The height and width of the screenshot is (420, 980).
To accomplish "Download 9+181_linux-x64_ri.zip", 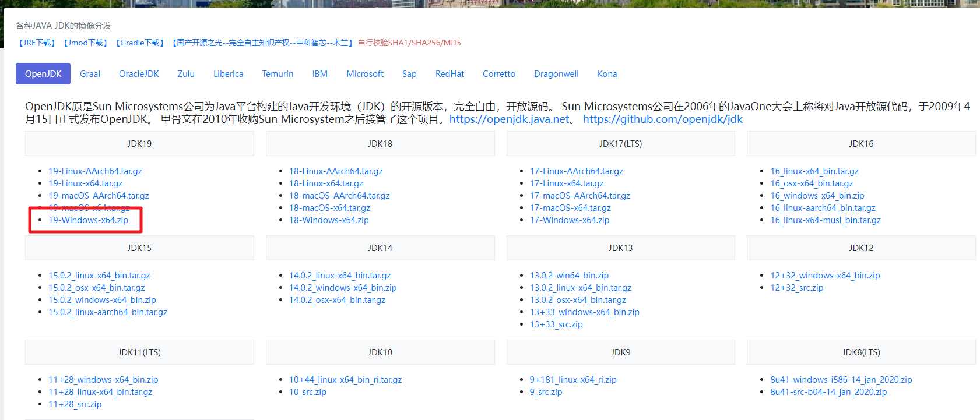I will tap(573, 380).
